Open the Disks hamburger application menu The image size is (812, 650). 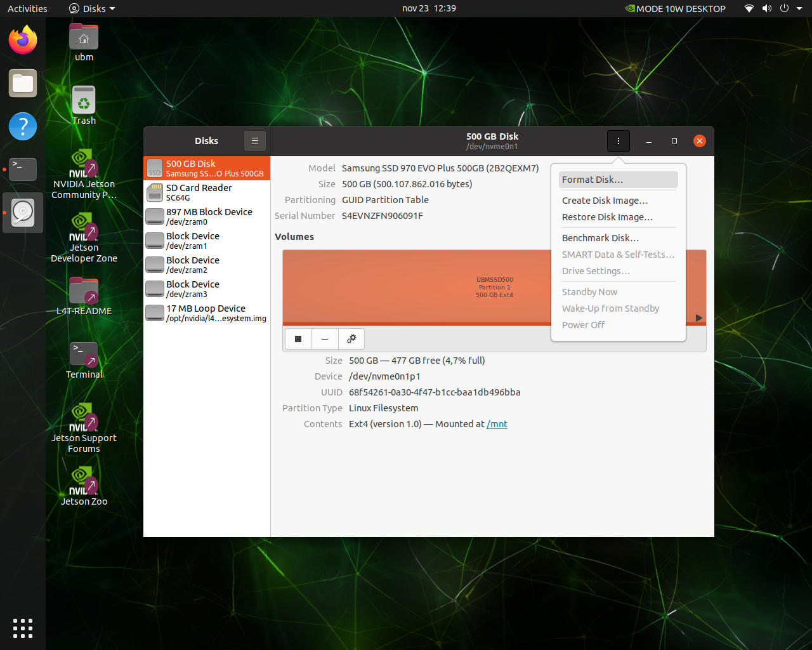(255, 141)
